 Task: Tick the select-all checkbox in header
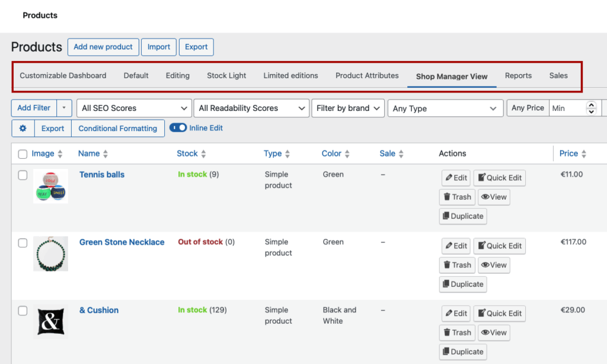coord(23,154)
